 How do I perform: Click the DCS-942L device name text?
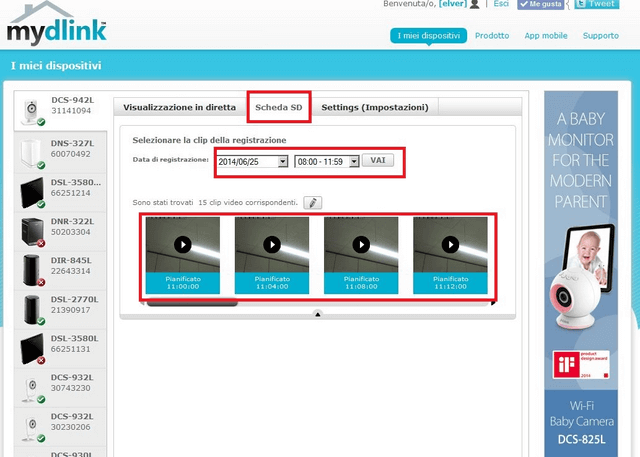[x=72, y=100]
